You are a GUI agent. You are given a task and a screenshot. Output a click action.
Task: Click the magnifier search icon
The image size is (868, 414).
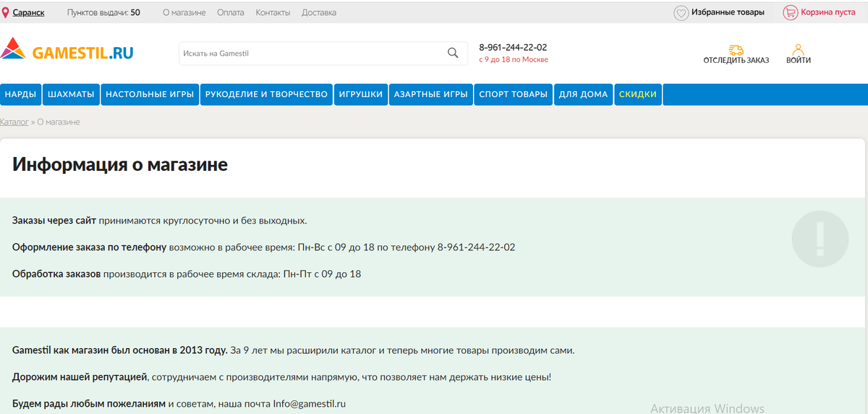click(x=453, y=53)
